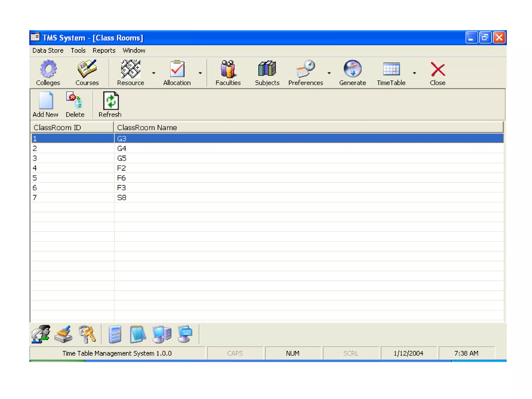This screenshot has height=399, width=532.
Task: Open the Reports menu
Action: (104, 50)
